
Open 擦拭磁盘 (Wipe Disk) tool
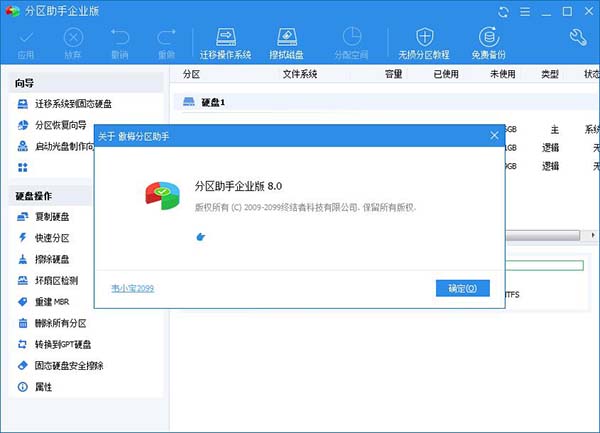[x=287, y=44]
